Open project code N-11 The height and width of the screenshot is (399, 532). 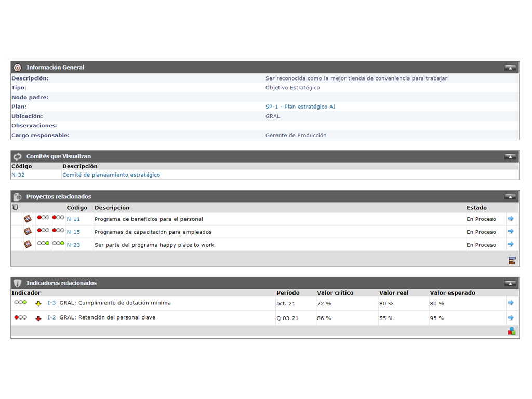click(73, 219)
